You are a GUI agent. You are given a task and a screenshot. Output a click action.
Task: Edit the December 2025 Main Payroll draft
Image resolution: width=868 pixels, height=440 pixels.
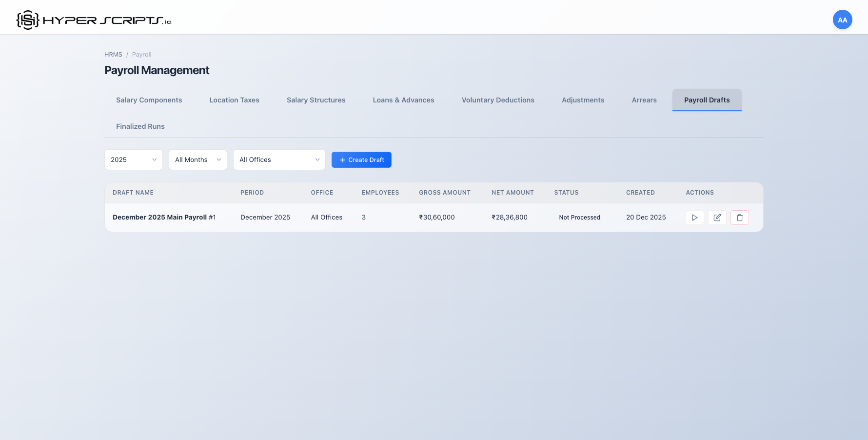click(717, 218)
